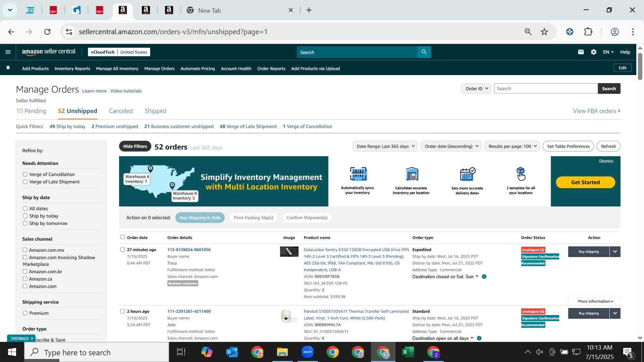Open Date Range Last 365 days dropdown
This screenshot has height=362, width=644.
(385, 146)
